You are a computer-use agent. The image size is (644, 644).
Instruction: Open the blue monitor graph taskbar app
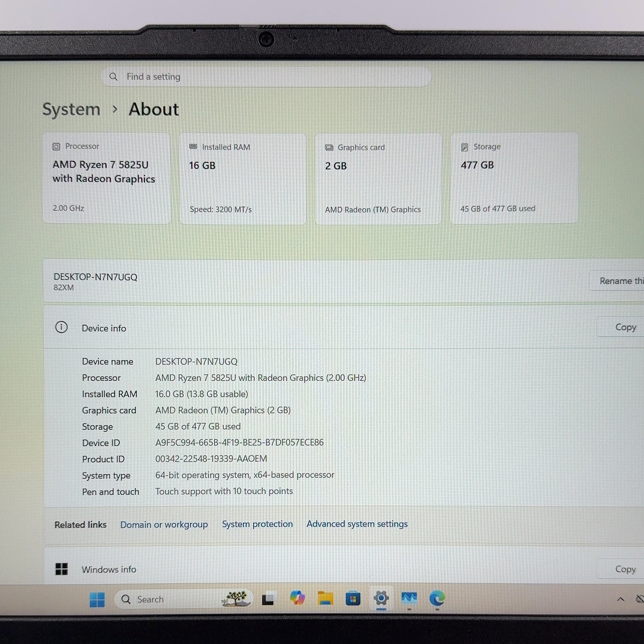[409, 598]
